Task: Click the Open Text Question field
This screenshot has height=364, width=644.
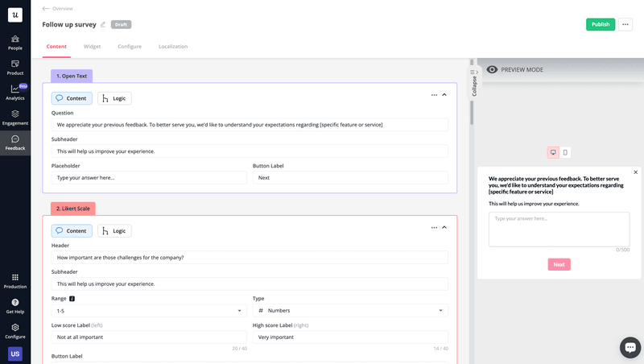Action: click(x=250, y=125)
